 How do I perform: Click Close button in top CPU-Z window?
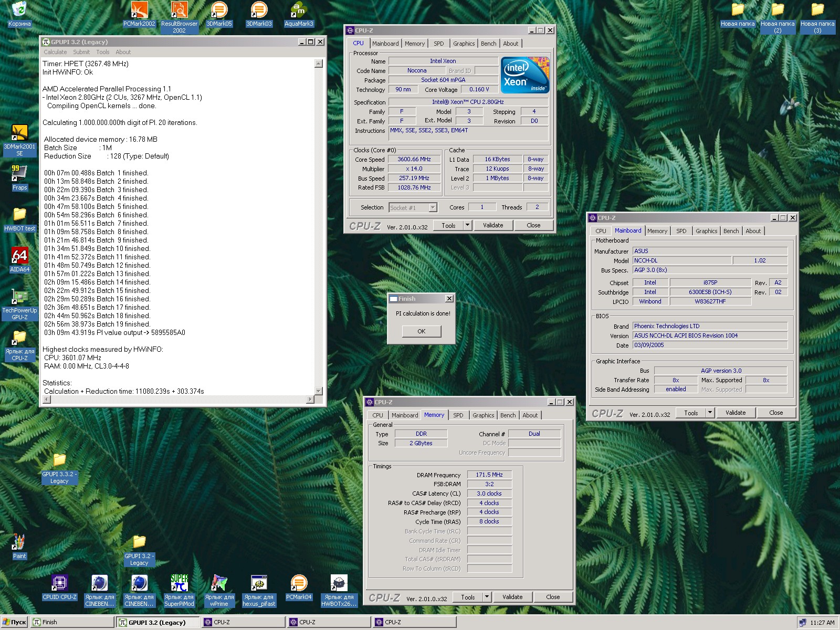click(x=533, y=225)
